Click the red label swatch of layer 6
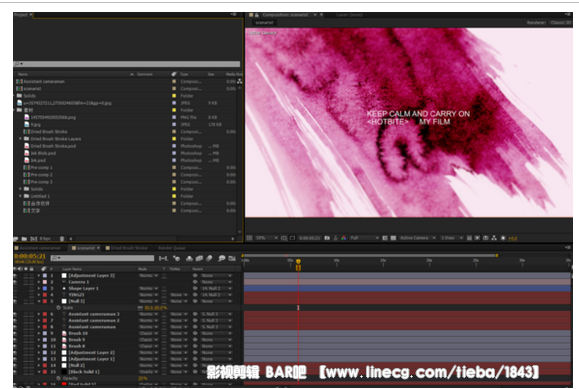This screenshot has width=579, height=389. [45, 314]
